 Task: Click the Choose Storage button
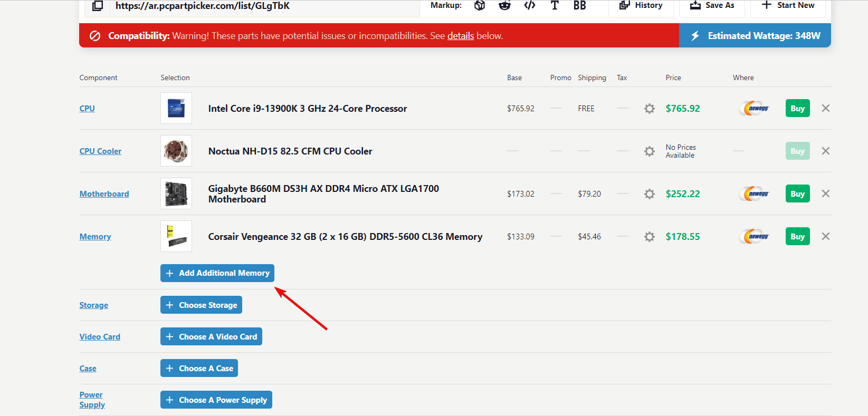tap(201, 305)
